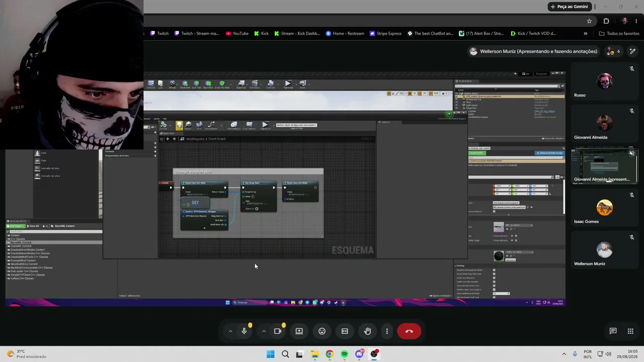Viewport: 644px width, 362px height.
Task: Open the participants count indicator
Action: coord(613,51)
